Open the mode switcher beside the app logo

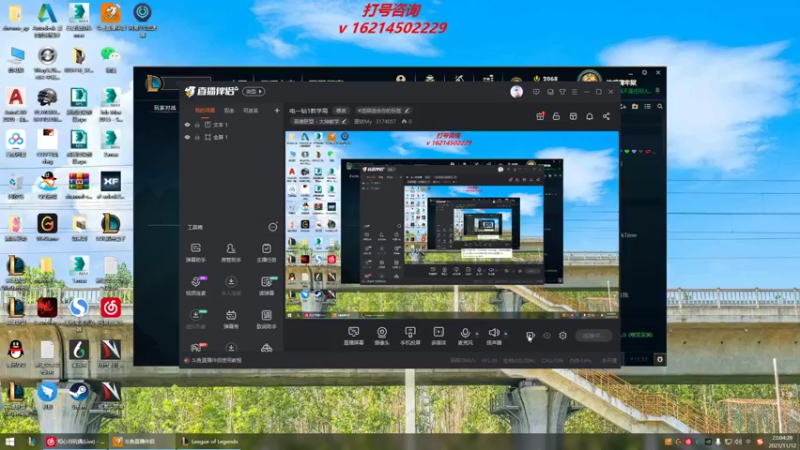tap(254, 91)
